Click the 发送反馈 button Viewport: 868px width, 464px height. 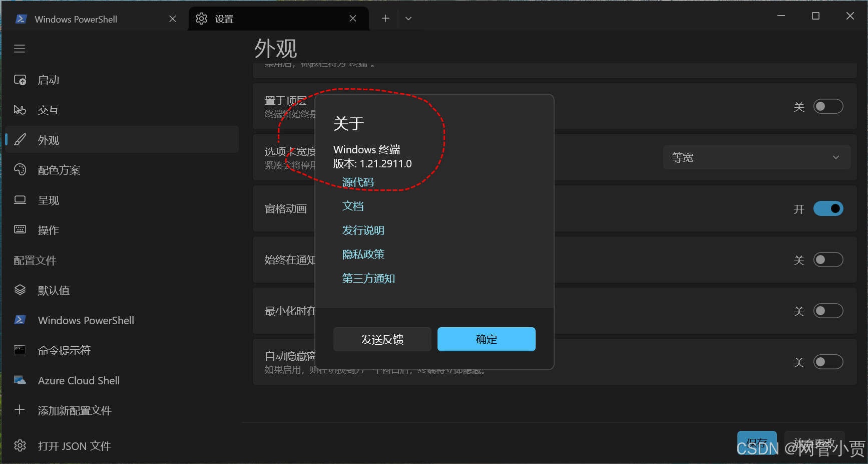click(x=382, y=339)
